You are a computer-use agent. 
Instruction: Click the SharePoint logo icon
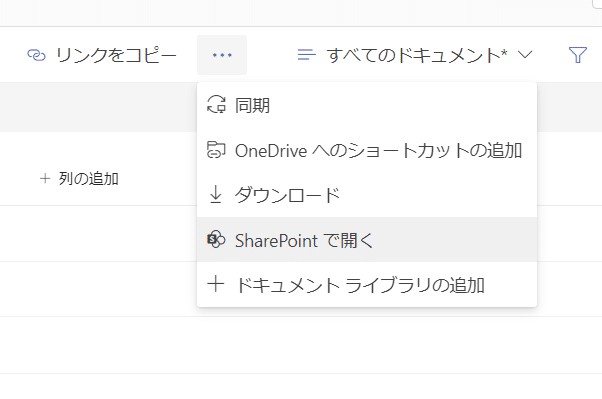(216, 240)
